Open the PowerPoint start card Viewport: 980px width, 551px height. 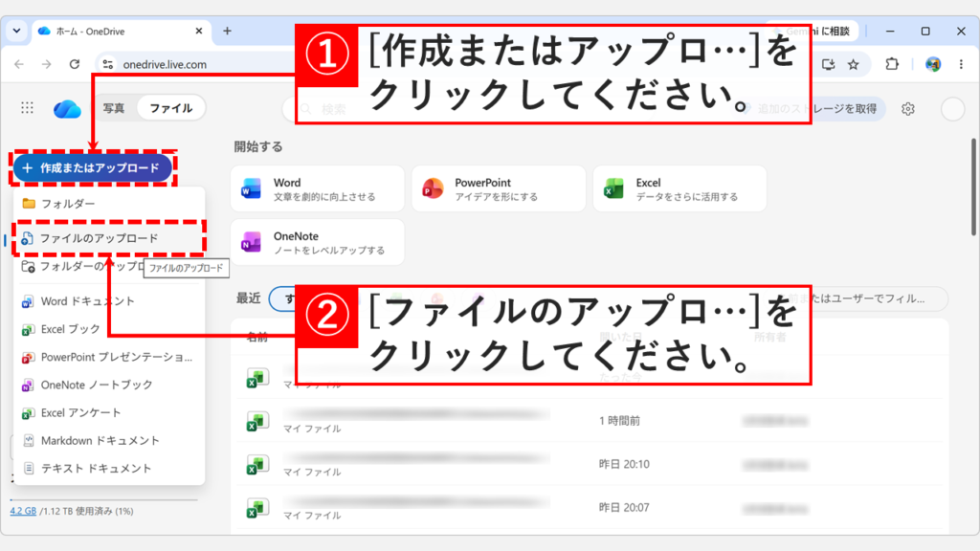pos(499,188)
